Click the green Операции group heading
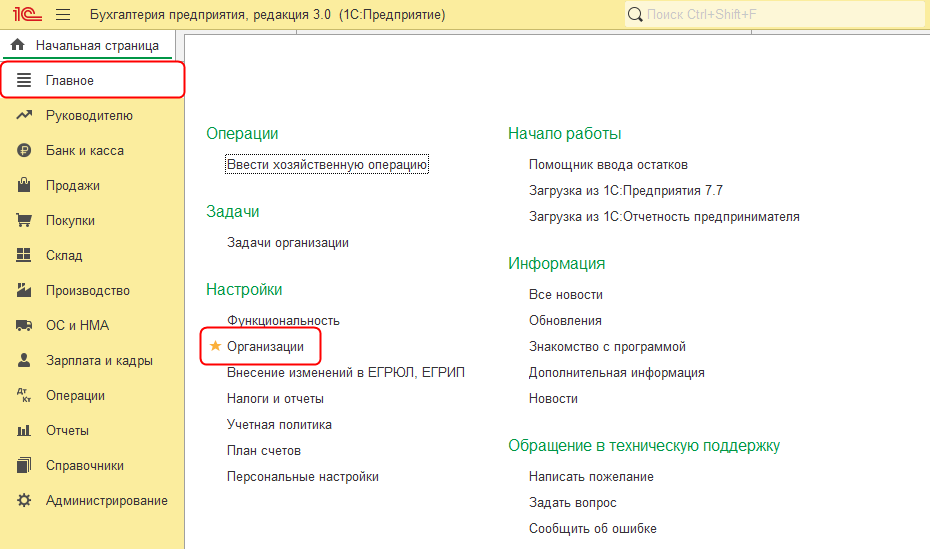This screenshot has height=549, width=930. pyautogui.click(x=242, y=133)
